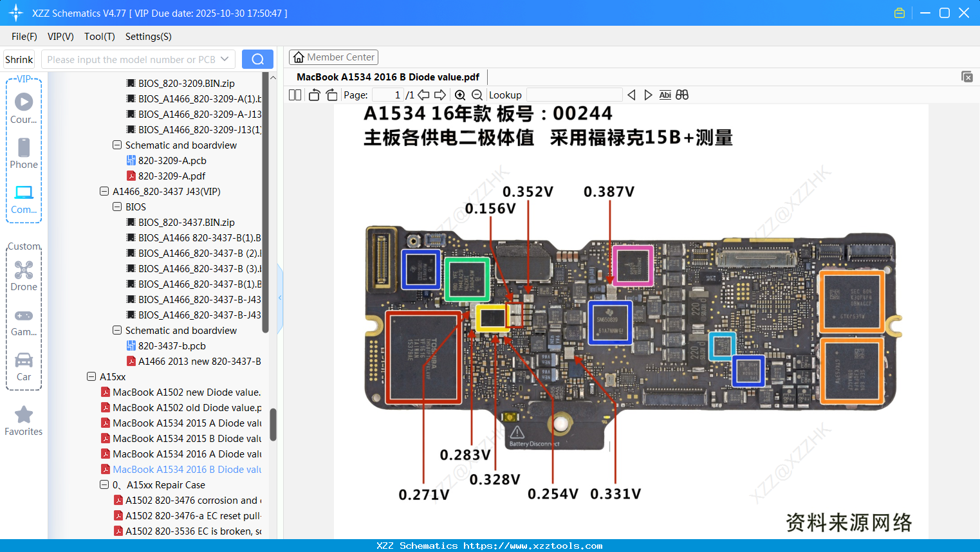Go to the next PDF page
The height and width of the screenshot is (552, 980).
[440, 95]
